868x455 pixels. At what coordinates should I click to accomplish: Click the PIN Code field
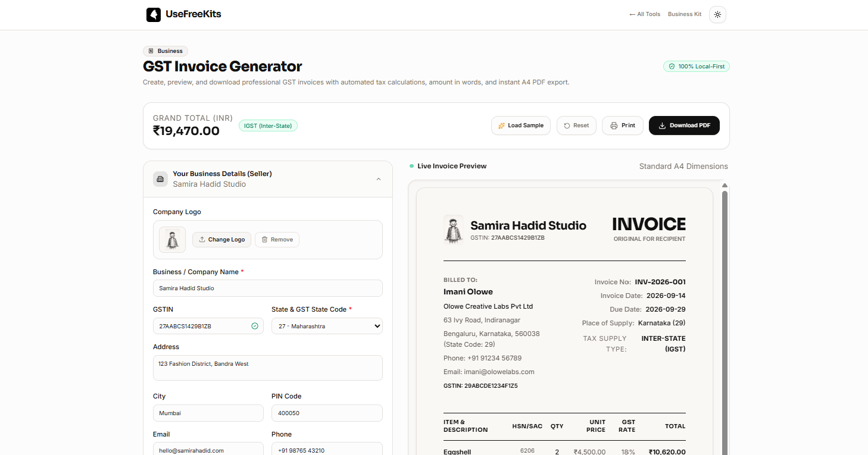[327, 413]
